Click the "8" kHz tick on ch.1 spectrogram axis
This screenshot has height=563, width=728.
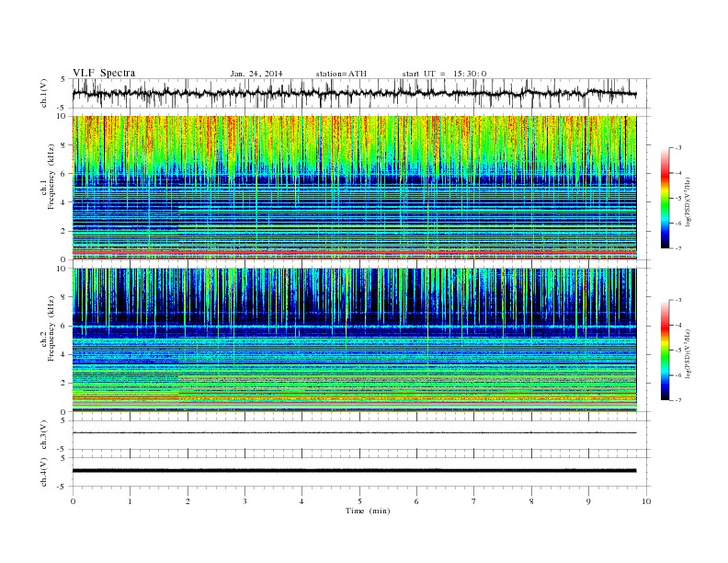pyautogui.click(x=64, y=145)
